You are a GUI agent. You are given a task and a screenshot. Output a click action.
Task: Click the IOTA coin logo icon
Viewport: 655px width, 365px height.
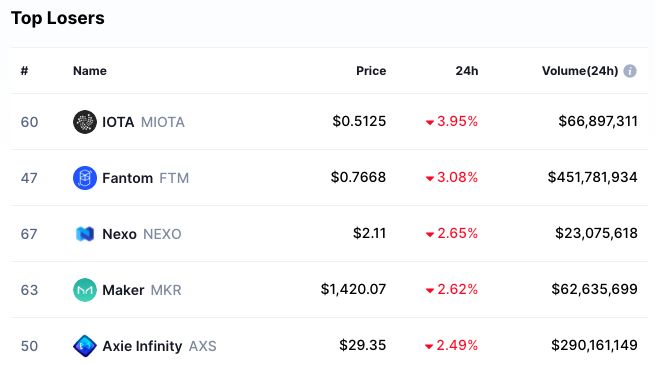pos(85,122)
